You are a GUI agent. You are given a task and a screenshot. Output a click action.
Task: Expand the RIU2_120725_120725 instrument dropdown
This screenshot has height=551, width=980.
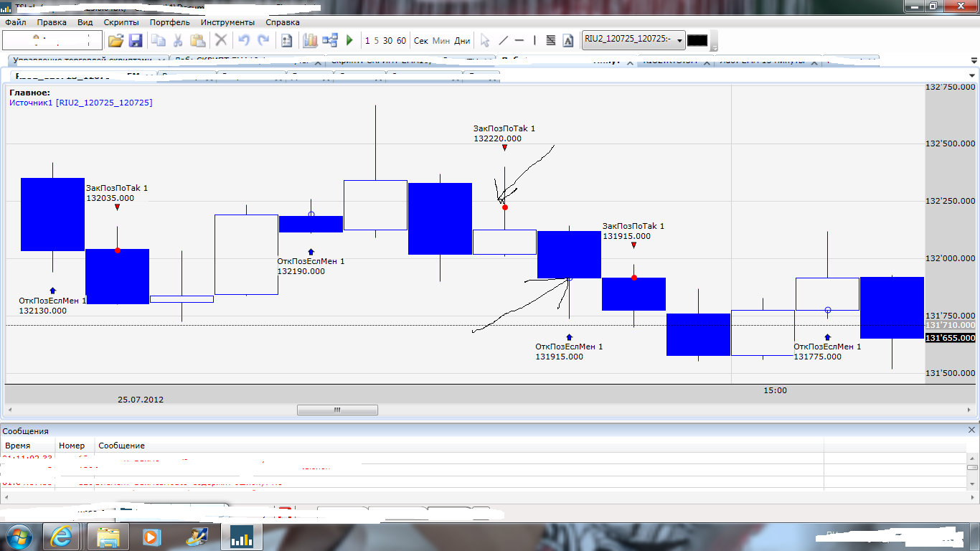click(x=679, y=40)
